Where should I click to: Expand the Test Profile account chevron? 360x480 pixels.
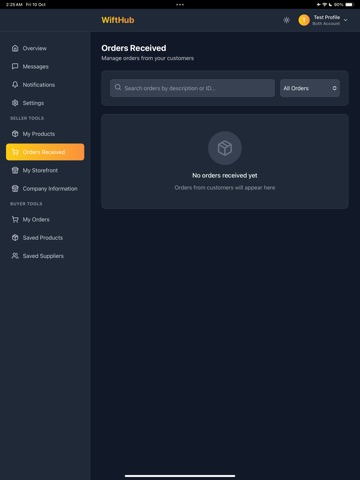tap(346, 20)
